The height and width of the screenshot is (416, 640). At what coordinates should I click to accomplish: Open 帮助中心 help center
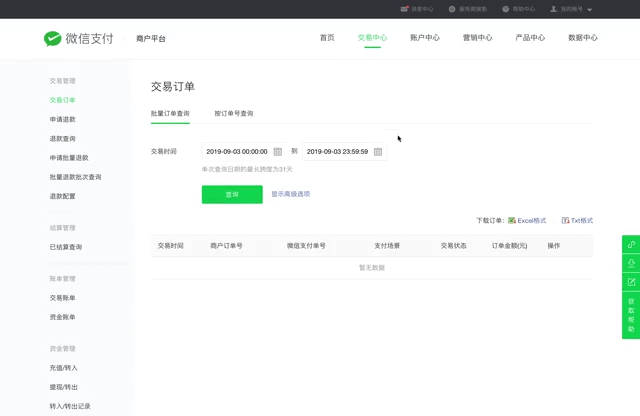(x=518, y=9)
